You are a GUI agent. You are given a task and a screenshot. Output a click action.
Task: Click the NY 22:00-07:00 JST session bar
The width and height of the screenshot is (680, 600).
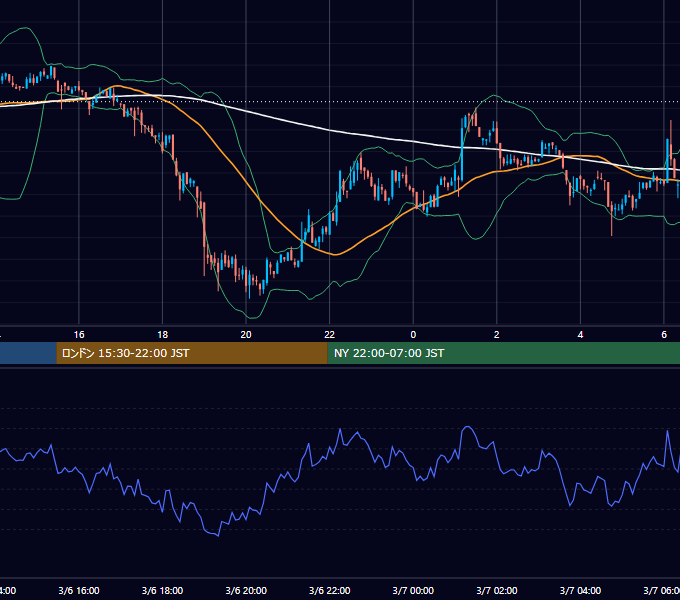503,353
